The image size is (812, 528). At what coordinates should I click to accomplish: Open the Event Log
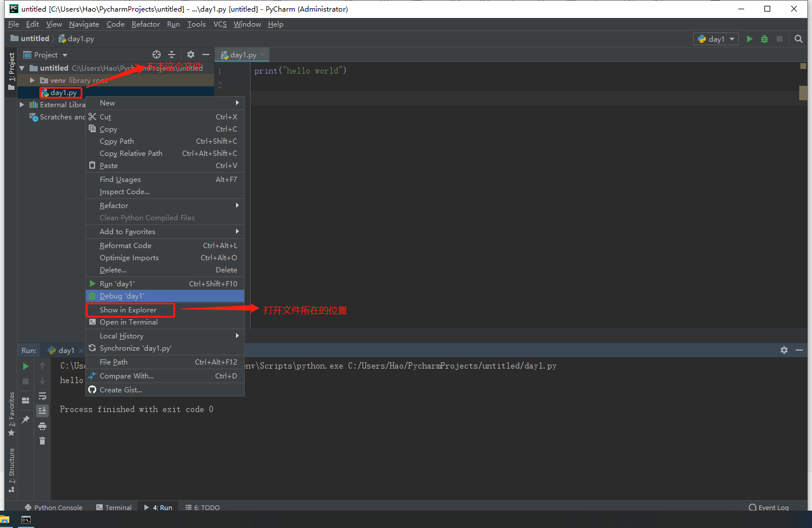768,507
